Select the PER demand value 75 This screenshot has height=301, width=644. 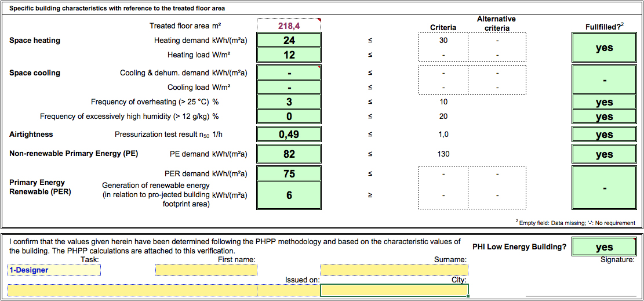pyautogui.click(x=289, y=173)
